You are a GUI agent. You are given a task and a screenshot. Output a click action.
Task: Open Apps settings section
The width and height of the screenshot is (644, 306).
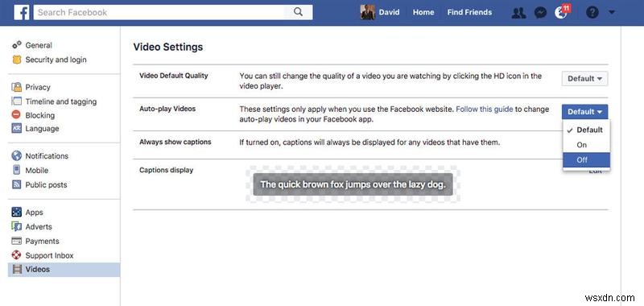pyautogui.click(x=34, y=213)
